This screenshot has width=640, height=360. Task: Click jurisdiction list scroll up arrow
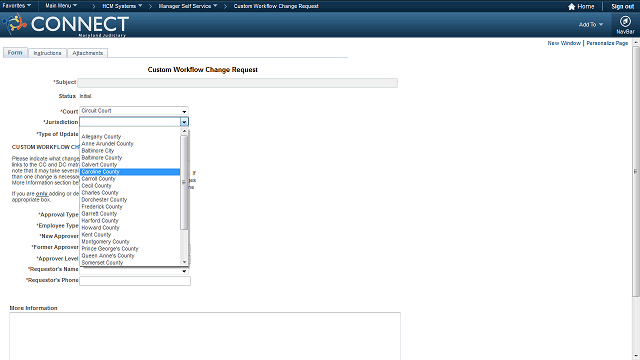[x=184, y=131]
